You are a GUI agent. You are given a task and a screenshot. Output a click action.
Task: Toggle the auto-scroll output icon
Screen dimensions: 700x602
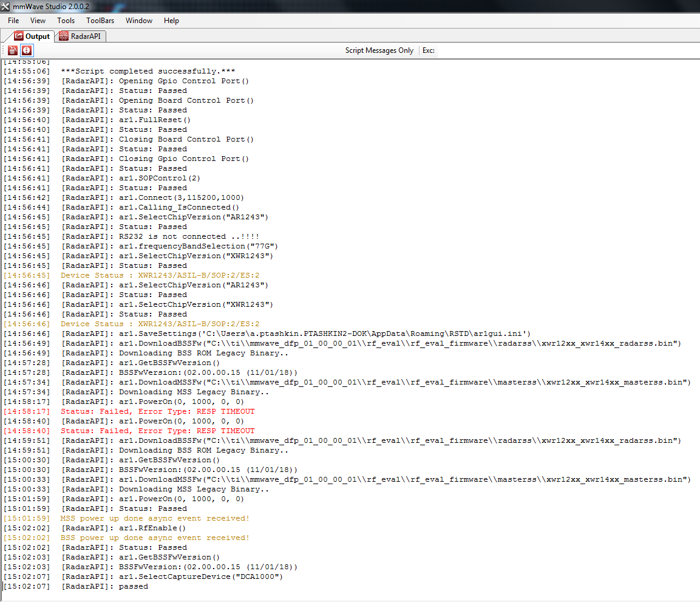27,50
